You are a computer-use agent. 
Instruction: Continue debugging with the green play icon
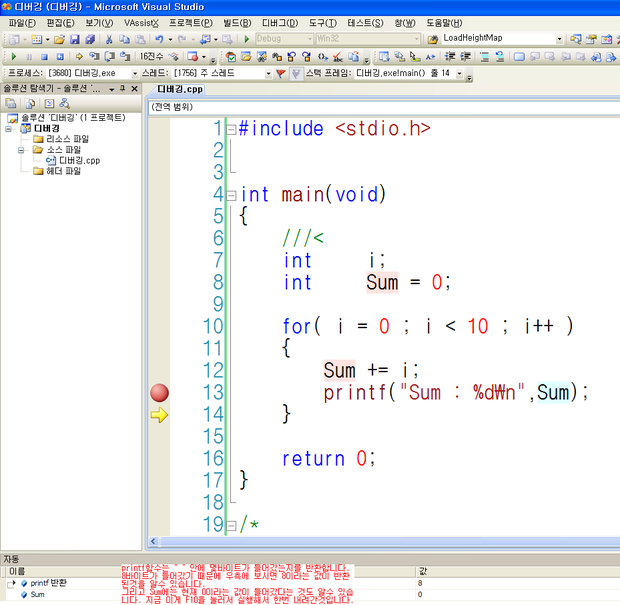pos(14,57)
